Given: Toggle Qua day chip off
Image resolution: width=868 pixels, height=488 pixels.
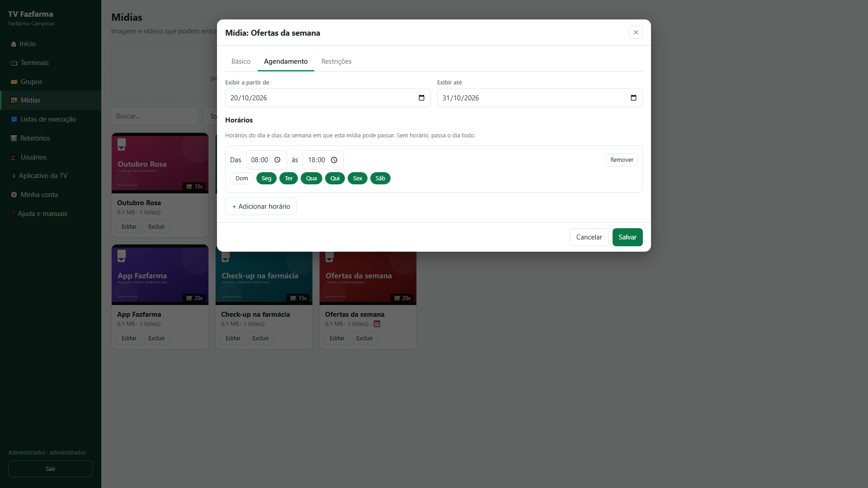Looking at the screenshot, I should point(311,178).
